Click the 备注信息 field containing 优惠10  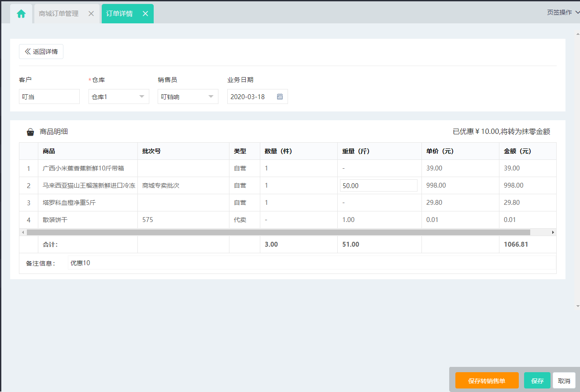pos(312,263)
